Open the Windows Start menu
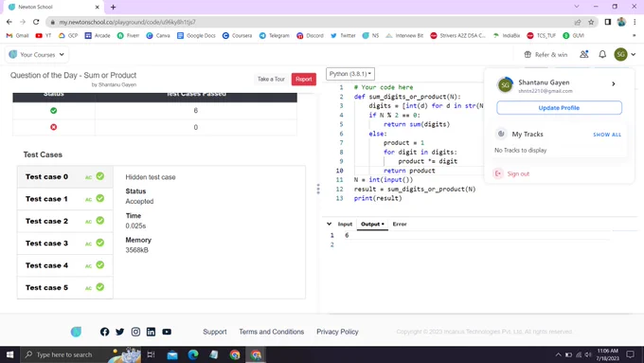Image resolution: width=644 pixels, height=363 pixels. pyautogui.click(x=9, y=354)
